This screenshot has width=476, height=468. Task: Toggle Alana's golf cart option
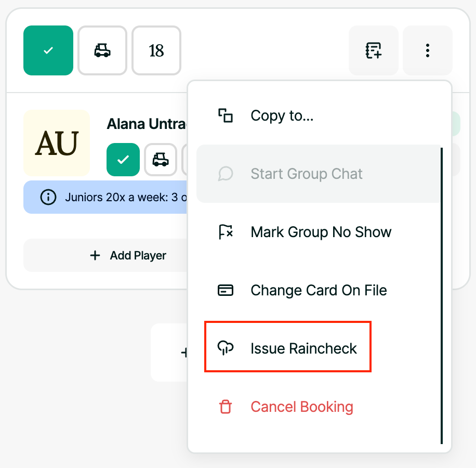pos(160,160)
